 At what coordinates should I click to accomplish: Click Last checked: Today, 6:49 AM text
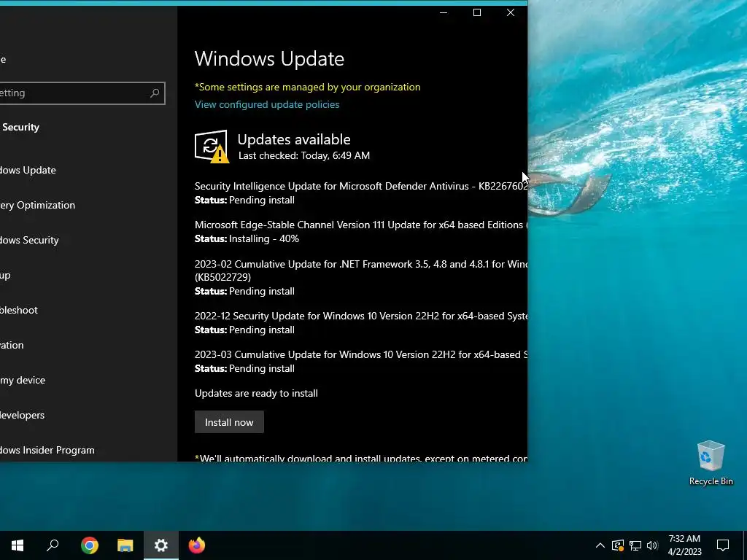point(304,155)
